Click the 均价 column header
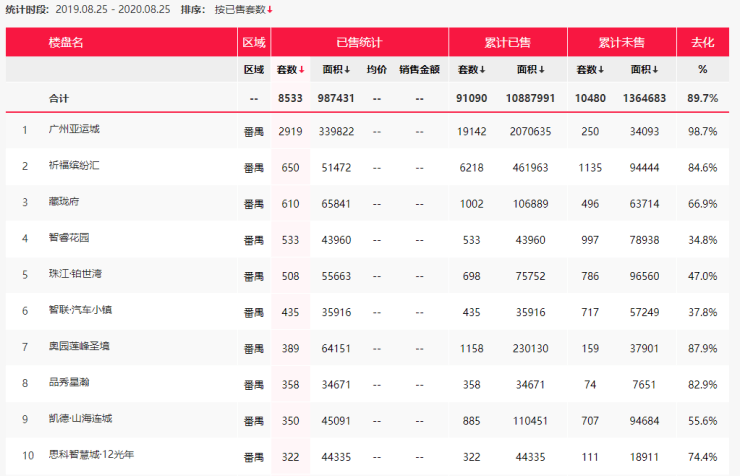 (x=377, y=70)
